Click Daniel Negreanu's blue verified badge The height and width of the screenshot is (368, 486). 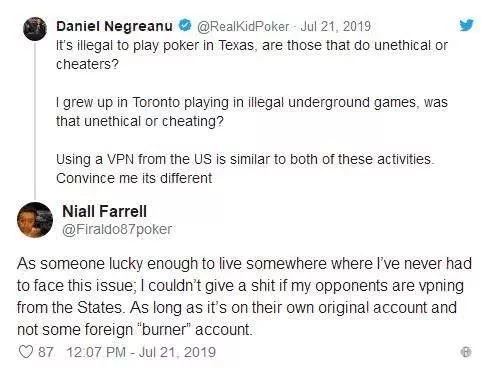pos(184,25)
